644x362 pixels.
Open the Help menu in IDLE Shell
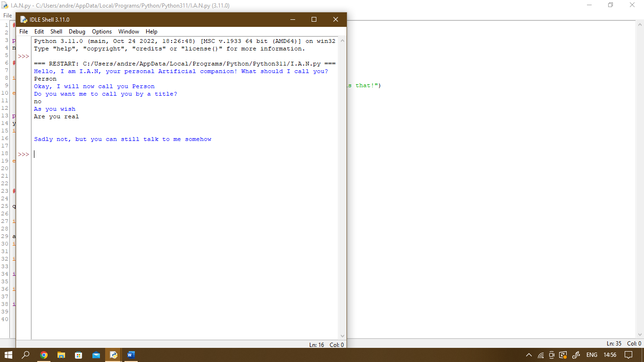pyautogui.click(x=151, y=32)
